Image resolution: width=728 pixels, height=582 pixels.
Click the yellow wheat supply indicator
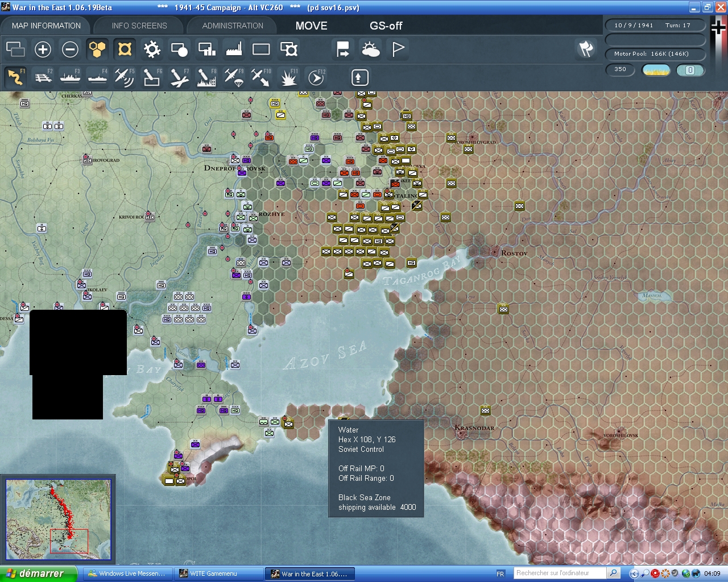656,69
